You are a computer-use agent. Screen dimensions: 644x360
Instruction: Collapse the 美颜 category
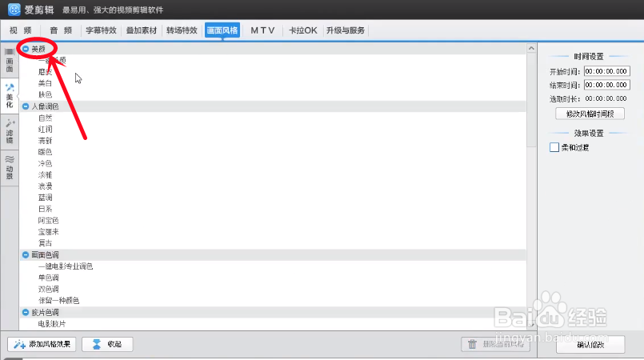coord(26,49)
